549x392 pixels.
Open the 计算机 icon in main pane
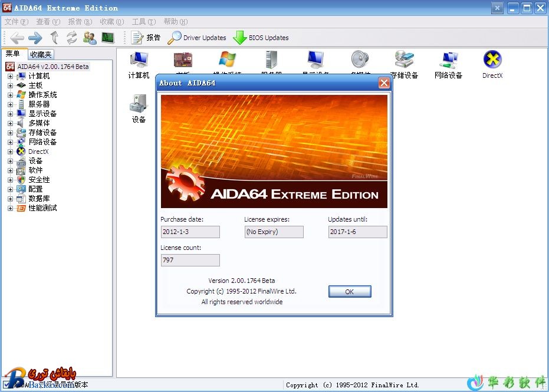[139, 65]
